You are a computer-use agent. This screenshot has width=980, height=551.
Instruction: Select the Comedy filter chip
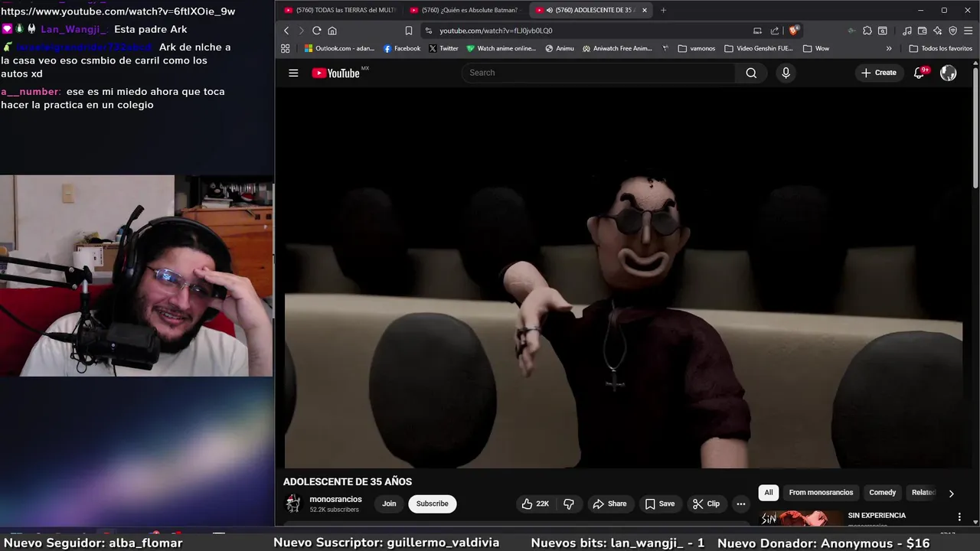coord(882,493)
